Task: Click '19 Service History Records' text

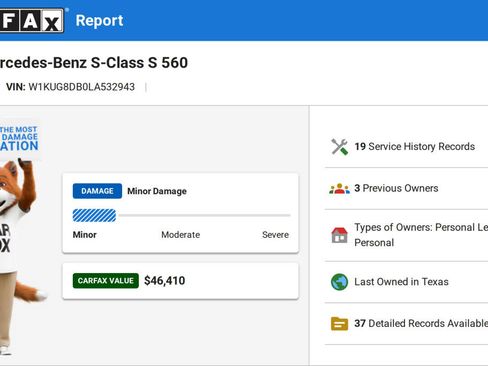Action: tap(415, 147)
